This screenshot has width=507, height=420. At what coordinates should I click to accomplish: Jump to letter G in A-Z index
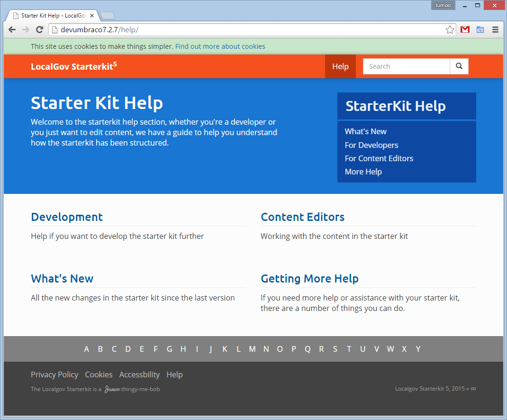tap(170, 349)
